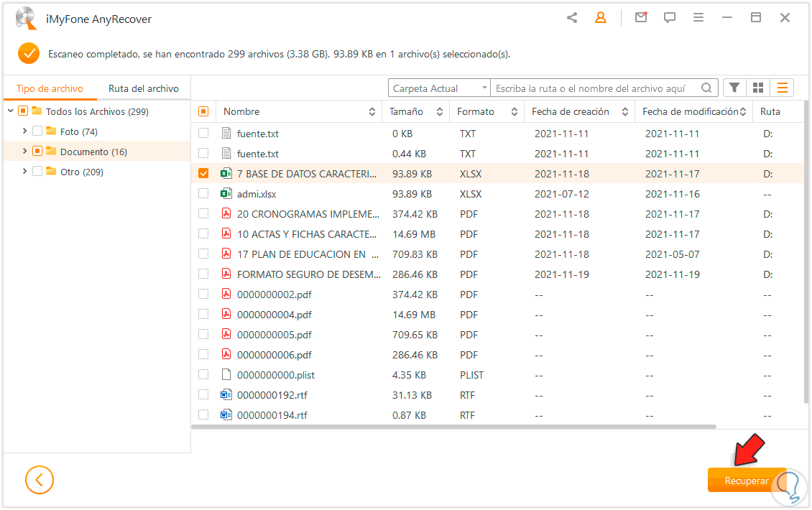Open the Carpeta Actual dropdown
Screen dimensions: 812x510
coord(439,88)
